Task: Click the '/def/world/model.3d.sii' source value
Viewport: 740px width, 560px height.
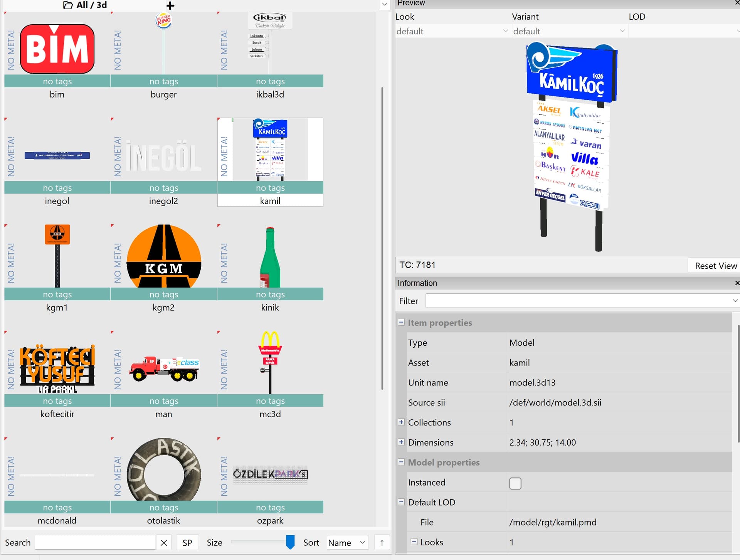Action: tap(555, 402)
